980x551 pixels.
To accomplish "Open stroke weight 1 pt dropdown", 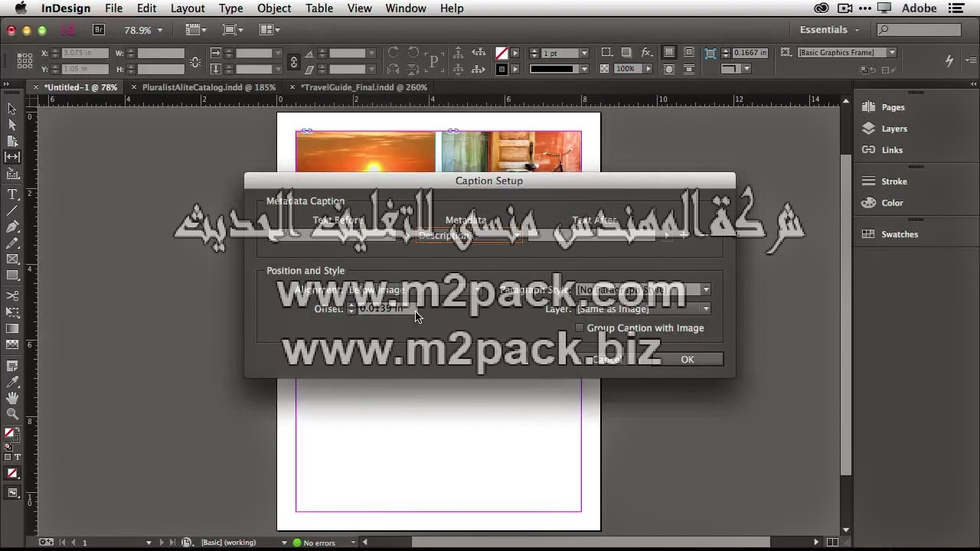I will tap(584, 53).
